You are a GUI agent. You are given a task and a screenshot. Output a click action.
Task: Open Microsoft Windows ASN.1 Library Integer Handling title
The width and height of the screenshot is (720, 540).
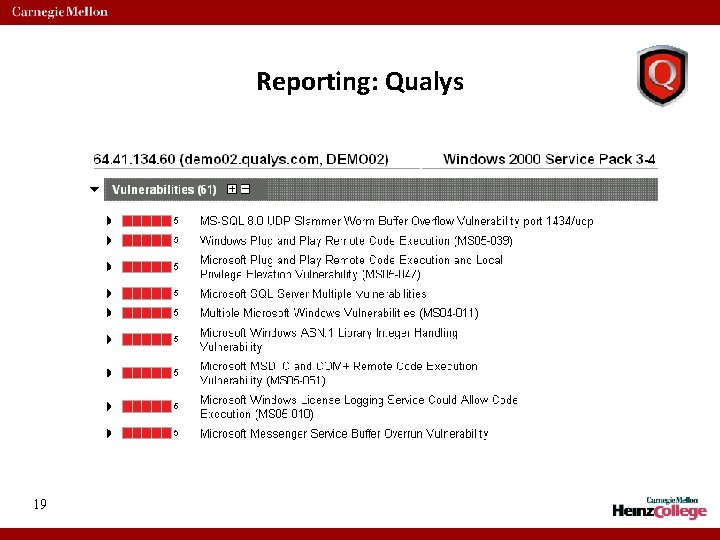point(329,339)
